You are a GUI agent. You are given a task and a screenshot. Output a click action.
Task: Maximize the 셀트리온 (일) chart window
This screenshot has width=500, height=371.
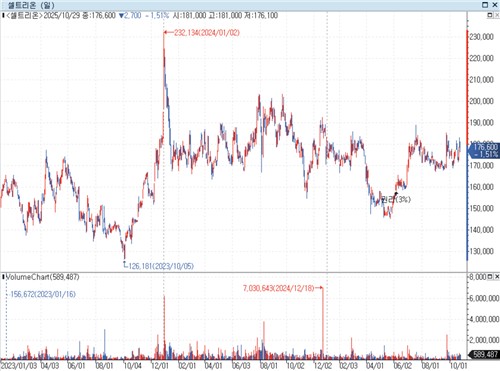[x=485, y=5]
